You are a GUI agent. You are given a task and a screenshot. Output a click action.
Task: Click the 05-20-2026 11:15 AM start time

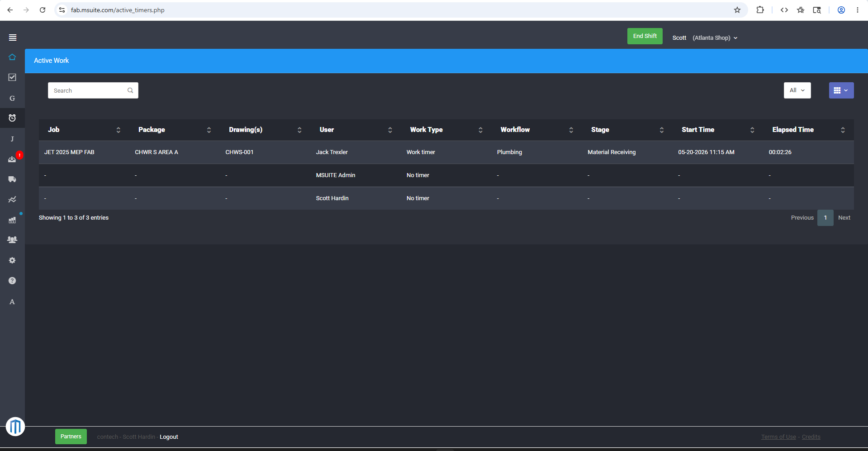(706, 152)
